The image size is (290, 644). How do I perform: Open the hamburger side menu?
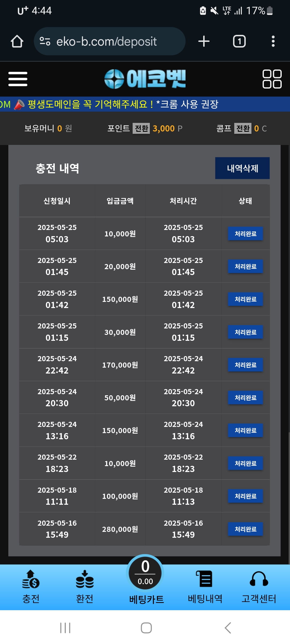pyautogui.click(x=18, y=79)
